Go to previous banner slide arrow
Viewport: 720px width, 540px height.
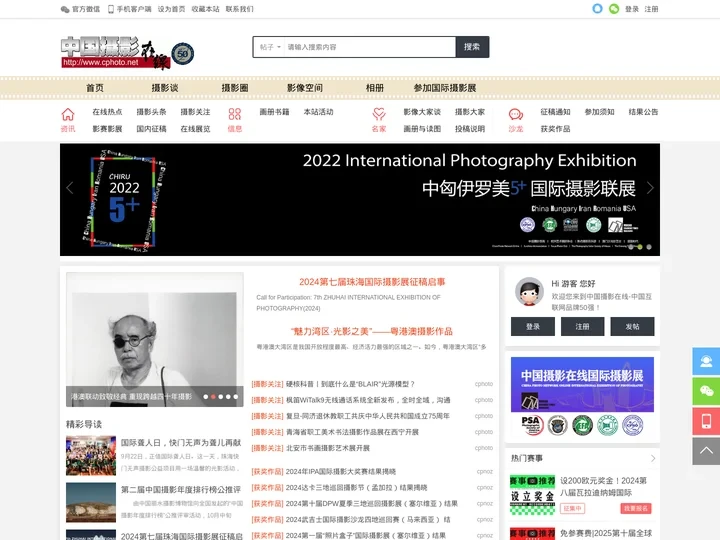pos(70,188)
